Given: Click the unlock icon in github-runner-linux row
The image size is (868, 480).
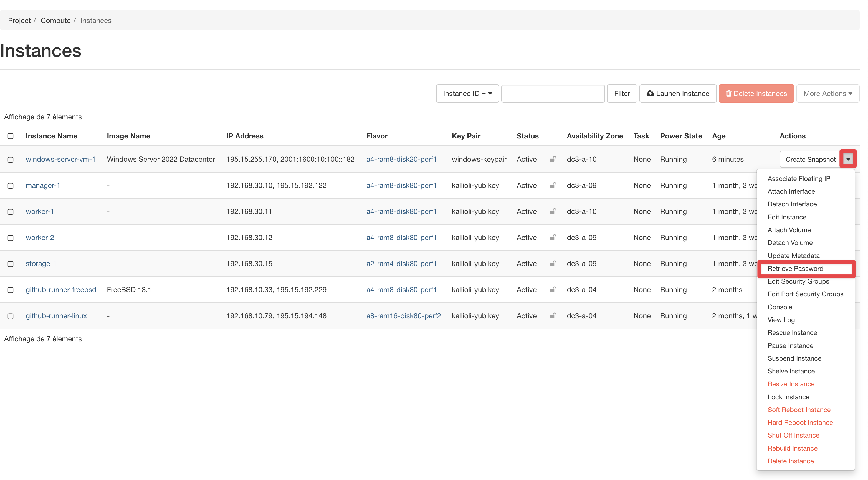Looking at the screenshot, I should click(553, 315).
